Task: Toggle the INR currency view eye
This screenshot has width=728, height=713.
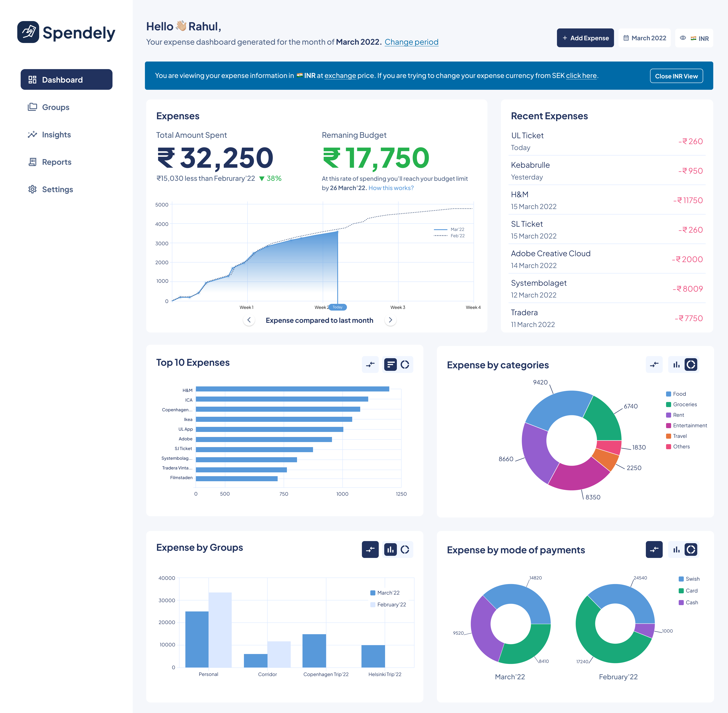Action: tap(683, 38)
